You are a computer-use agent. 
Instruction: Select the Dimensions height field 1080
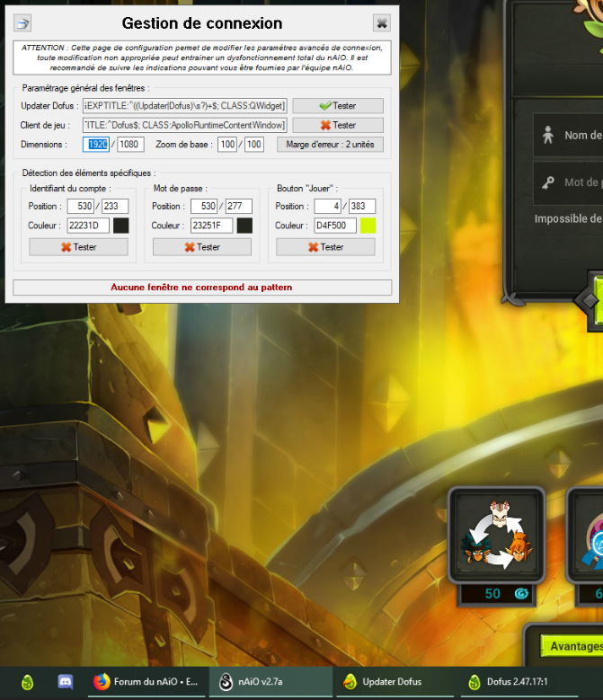(x=130, y=144)
